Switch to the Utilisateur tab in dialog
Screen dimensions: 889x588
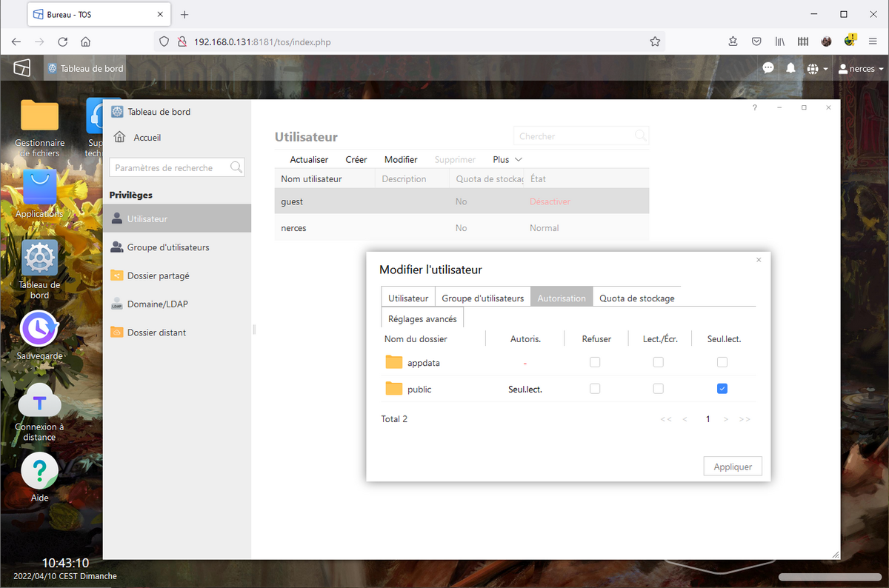(408, 298)
